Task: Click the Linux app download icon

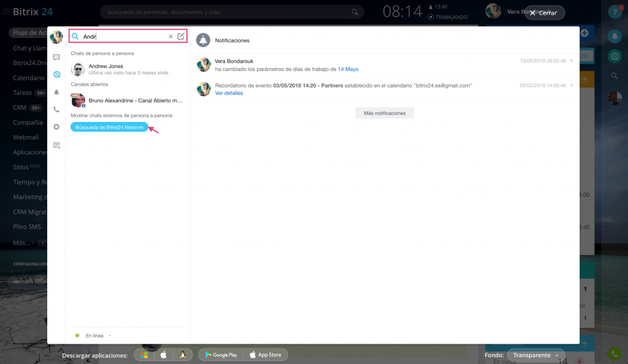Action: point(183,355)
